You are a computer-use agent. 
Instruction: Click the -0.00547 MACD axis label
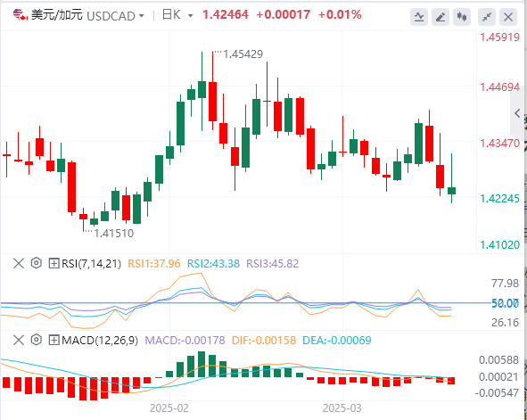497,392
